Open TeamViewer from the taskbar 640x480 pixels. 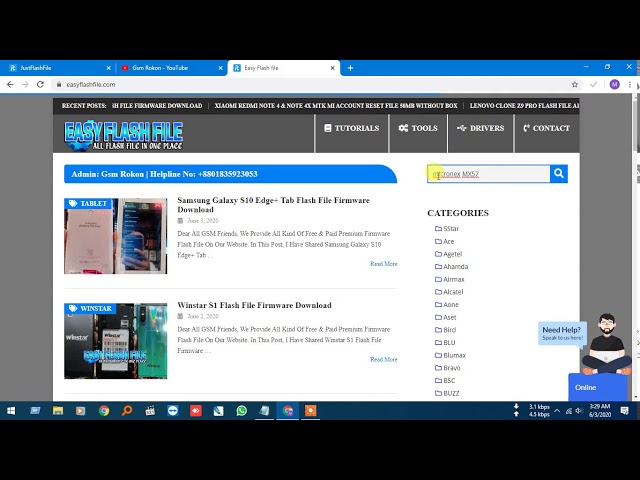[173, 411]
